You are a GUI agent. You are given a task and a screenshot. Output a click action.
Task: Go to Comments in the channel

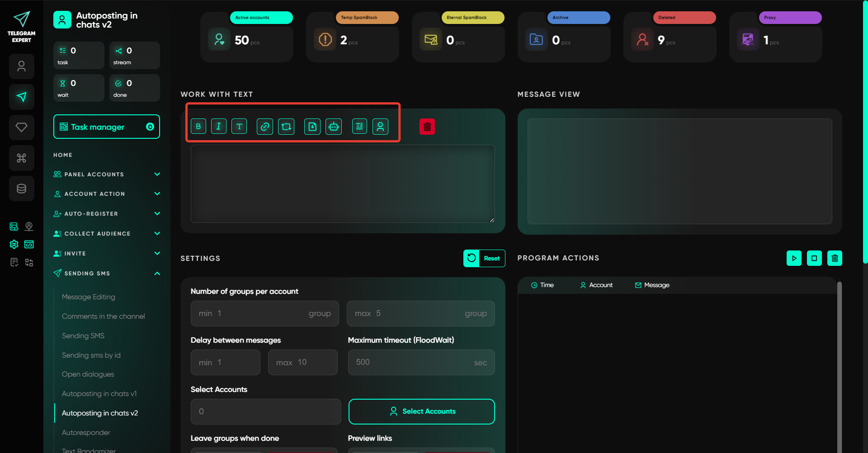tap(103, 316)
